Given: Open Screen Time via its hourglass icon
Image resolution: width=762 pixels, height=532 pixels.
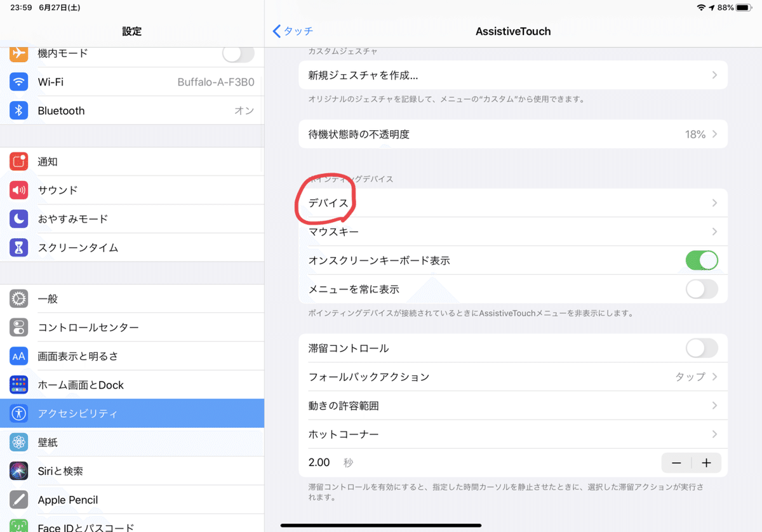Looking at the screenshot, I should pos(18,247).
